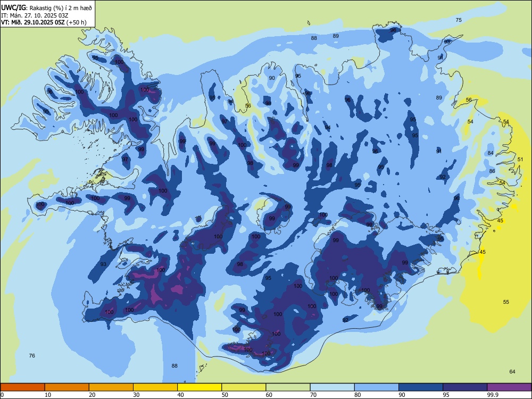Click the '50' legend scale label
Image resolution: width=532 pixels, height=399 pixels.
point(225,395)
